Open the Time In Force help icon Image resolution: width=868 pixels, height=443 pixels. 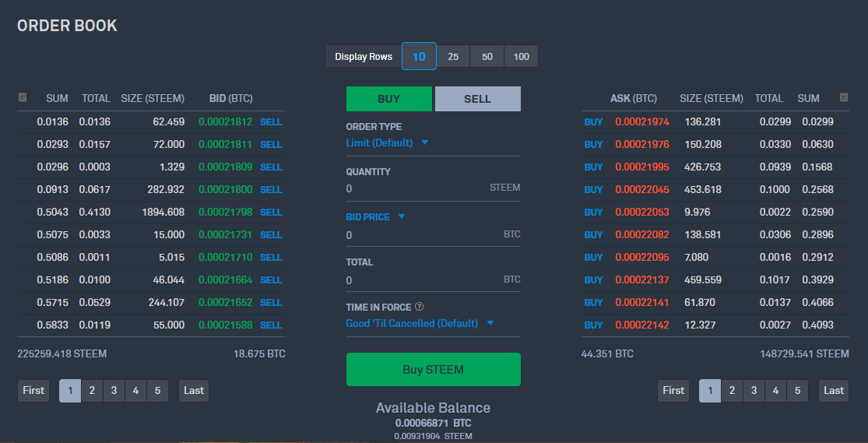point(419,307)
